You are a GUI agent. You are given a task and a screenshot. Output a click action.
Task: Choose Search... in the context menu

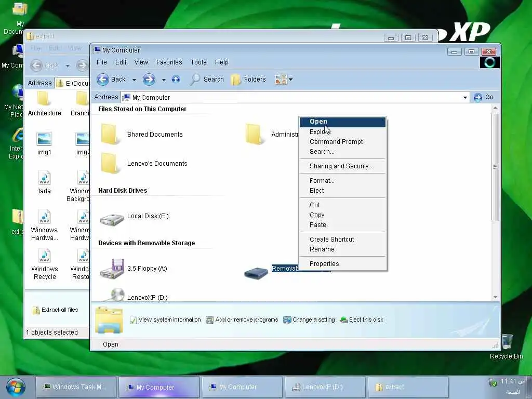coord(343,151)
